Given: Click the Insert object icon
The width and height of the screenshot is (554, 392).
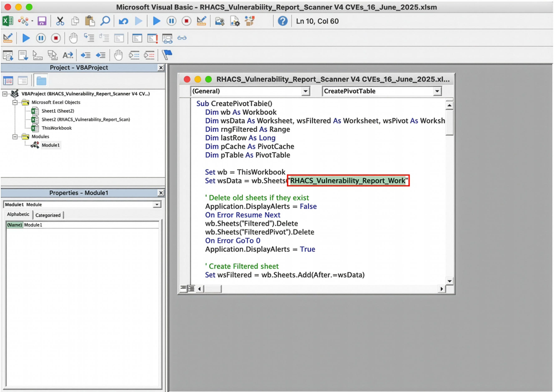Looking at the screenshot, I should [x=23, y=21].
